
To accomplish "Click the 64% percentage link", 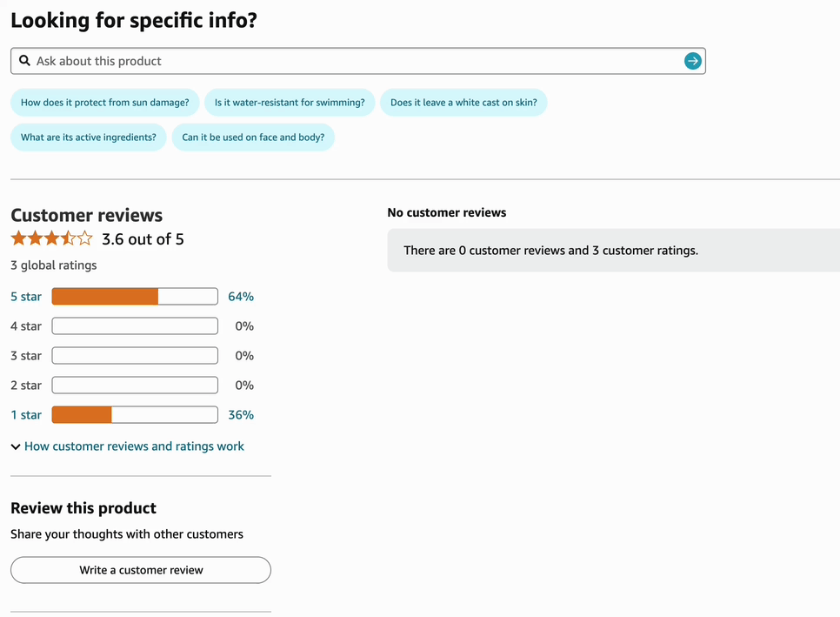I will (241, 297).
